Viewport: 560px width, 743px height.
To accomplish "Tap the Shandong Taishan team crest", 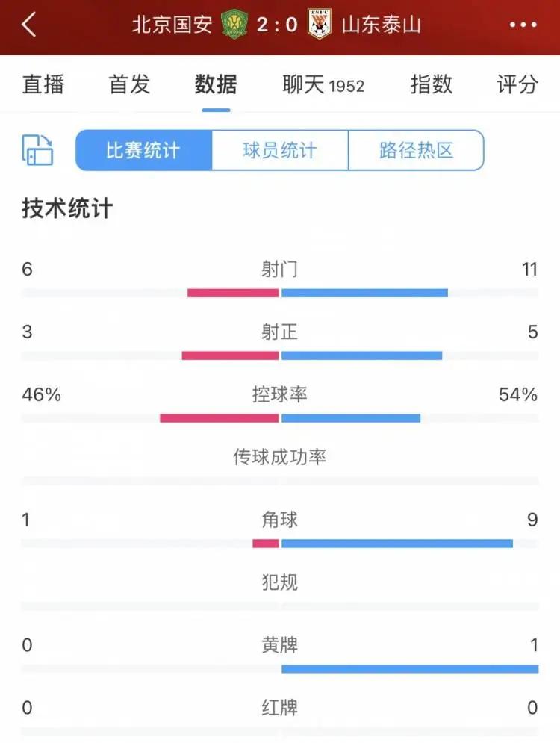I will [320, 25].
